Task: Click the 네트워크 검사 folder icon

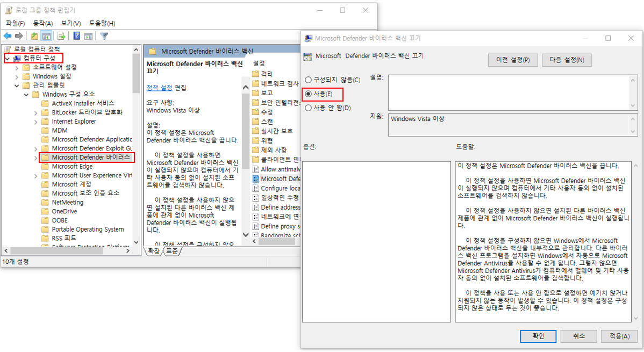Action: [x=255, y=83]
